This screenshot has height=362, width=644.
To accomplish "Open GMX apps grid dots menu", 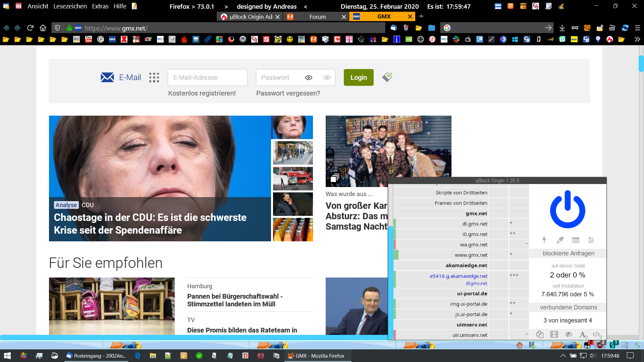I will 154,77.
